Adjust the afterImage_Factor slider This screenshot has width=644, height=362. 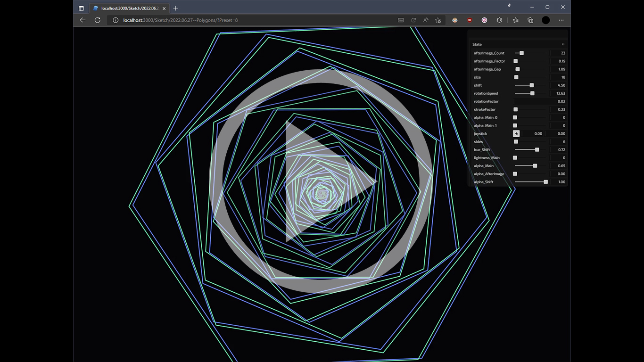tap(531, 61)
